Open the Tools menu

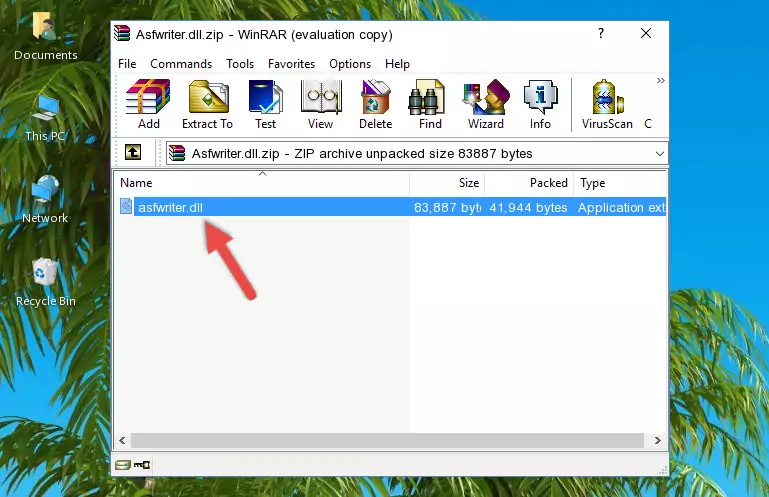click(x=240, y=64)
